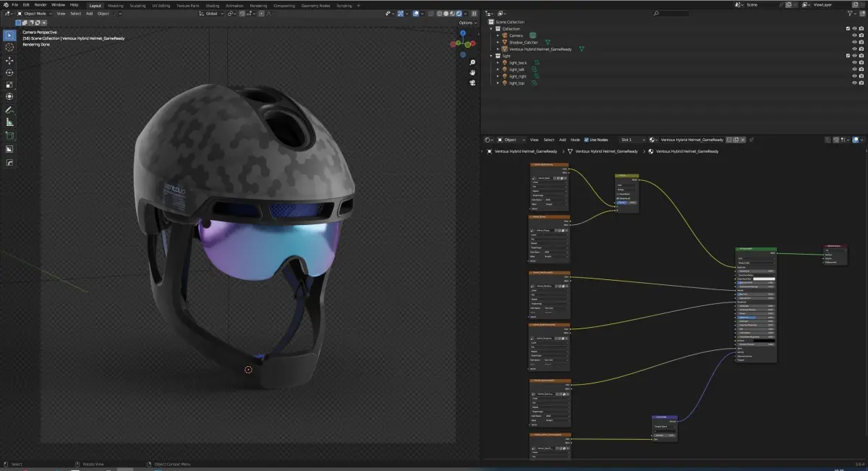Select the Annotate tool

[x=9, y=110]
